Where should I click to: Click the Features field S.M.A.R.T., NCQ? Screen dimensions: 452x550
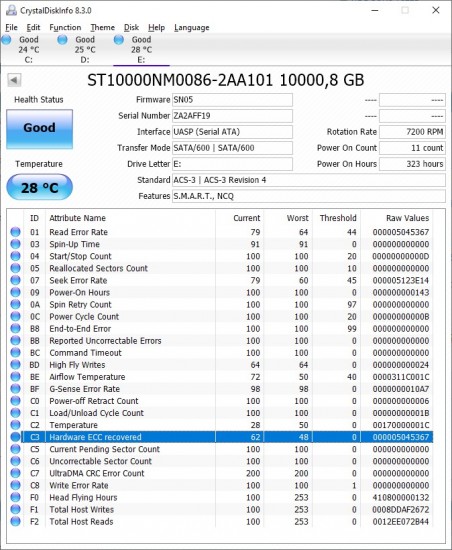(x=309, y=196)
